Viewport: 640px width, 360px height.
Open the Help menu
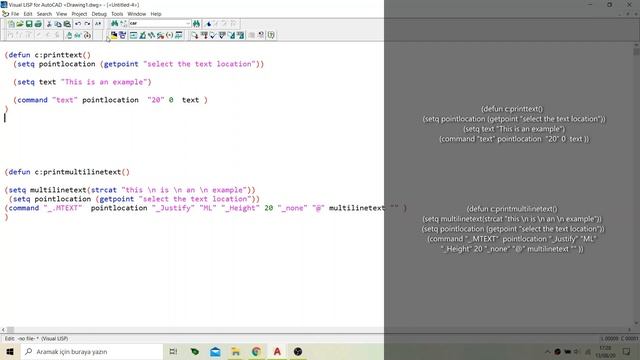click(156, 14)
